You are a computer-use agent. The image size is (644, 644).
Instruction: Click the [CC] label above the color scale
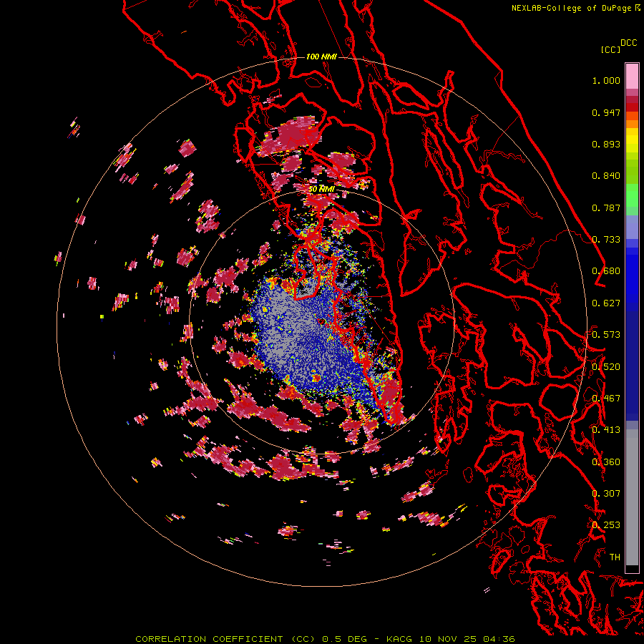point(610,49)
